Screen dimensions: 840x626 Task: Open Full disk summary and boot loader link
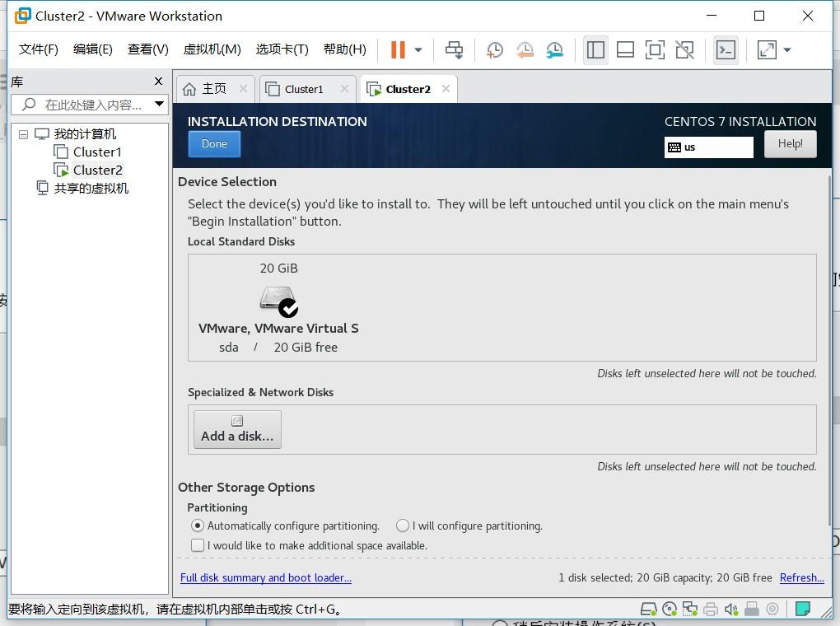click(x=266, y=577)
